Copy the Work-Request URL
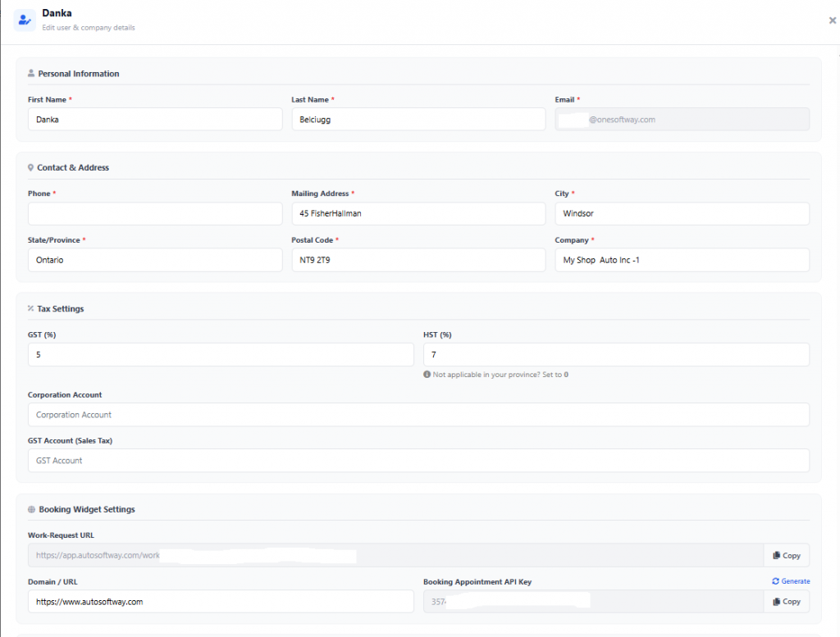This screenshot has height=637, width=840. click(786, 555)
